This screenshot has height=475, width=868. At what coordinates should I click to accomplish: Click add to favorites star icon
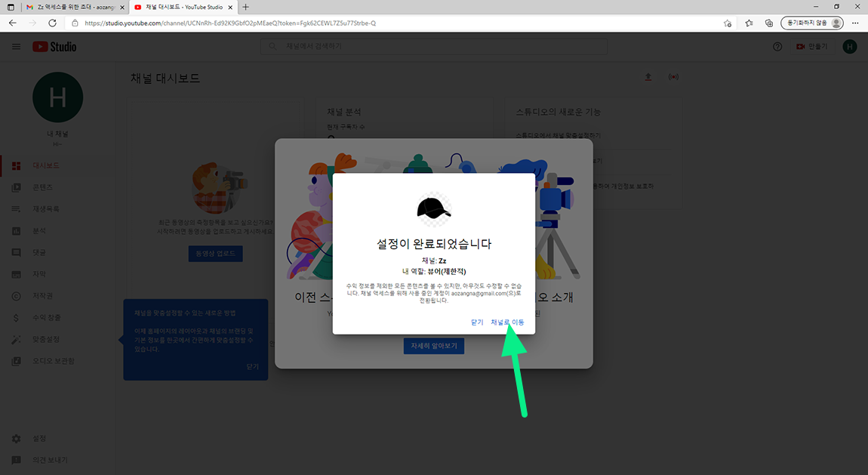tap(728, 23)
